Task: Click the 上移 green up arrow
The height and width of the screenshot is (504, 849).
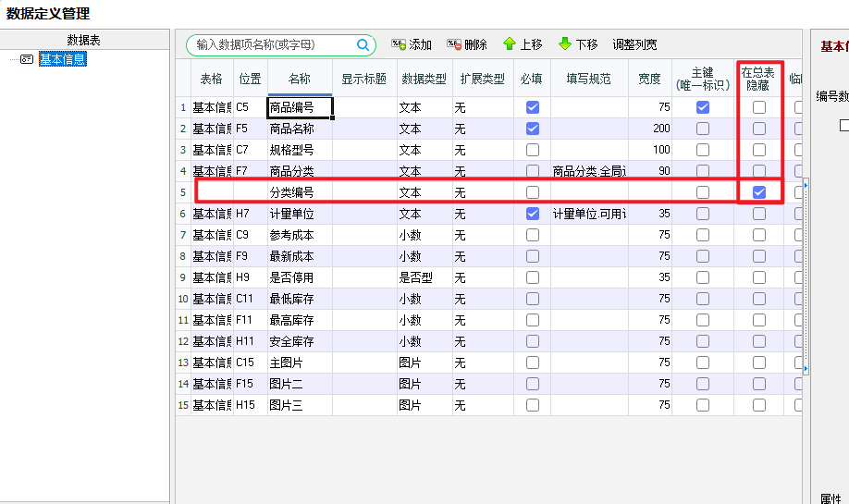Action: click(x=509, y=43)
